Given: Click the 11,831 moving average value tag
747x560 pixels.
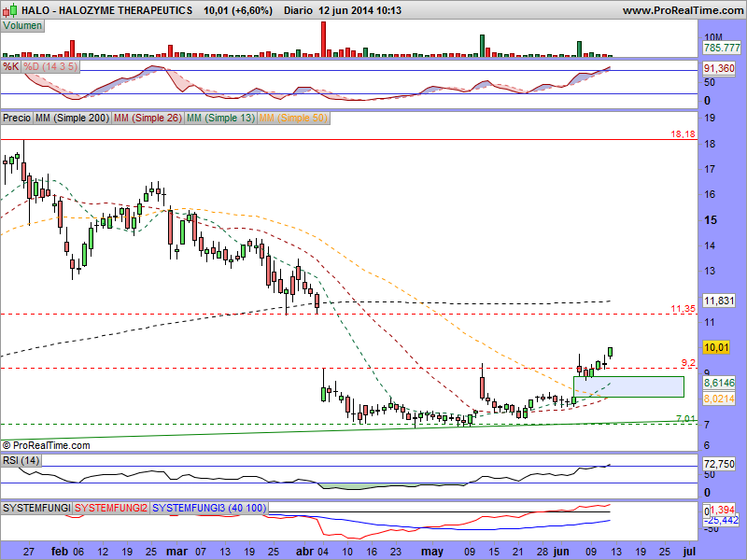Looking at the screenshot, I should pyautogui.click(x=719, y=301).
